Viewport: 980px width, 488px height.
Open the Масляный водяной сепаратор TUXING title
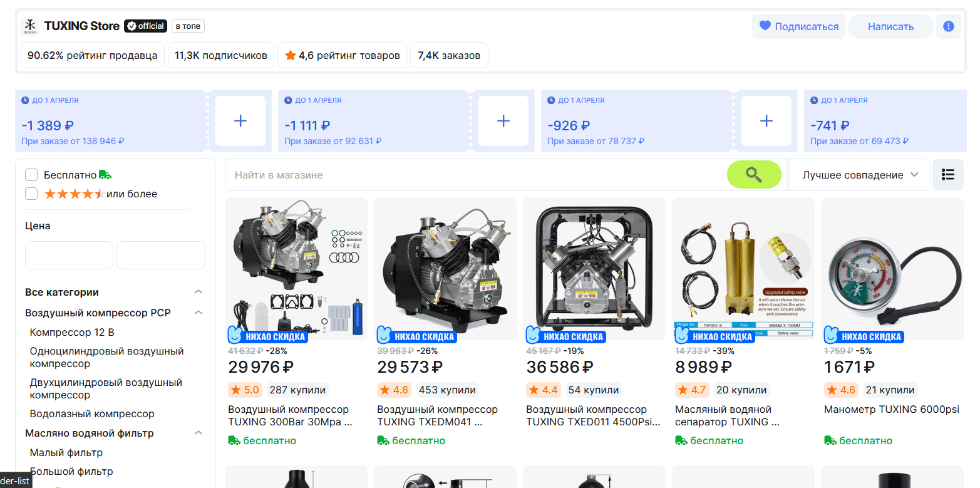click(727, 415)
